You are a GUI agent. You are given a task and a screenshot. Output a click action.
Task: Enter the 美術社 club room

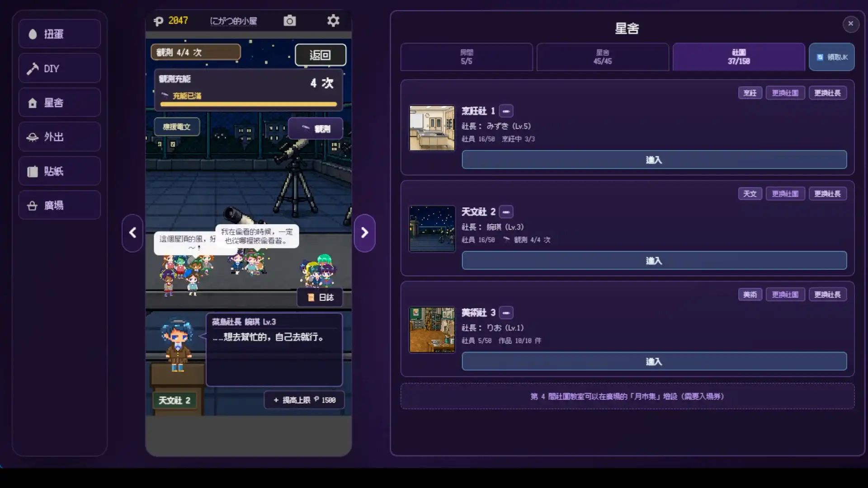654,361
